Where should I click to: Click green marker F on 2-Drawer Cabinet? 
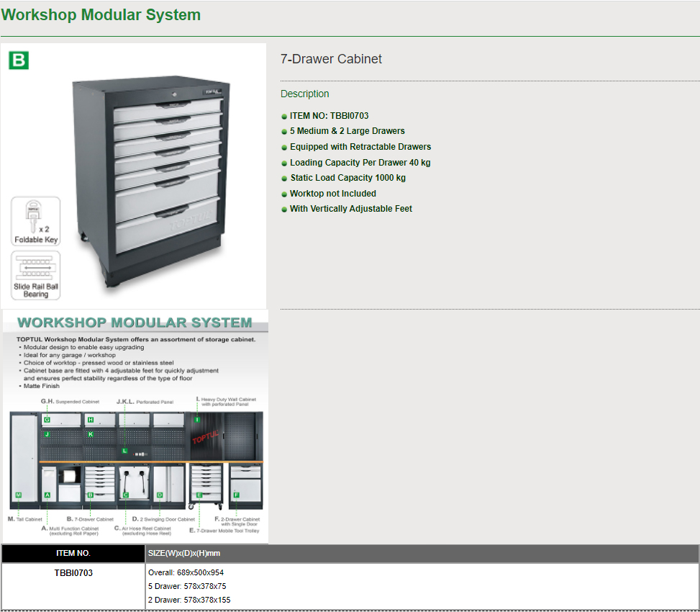pos(236,495)
